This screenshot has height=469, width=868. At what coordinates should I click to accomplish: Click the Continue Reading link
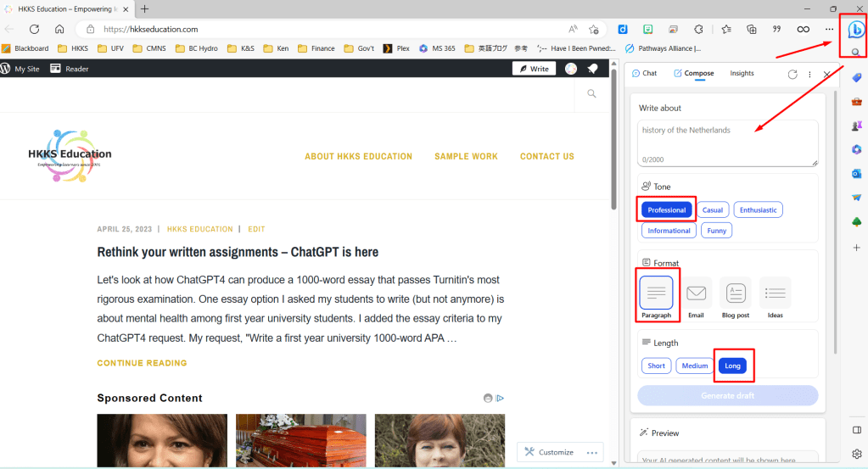coord(142,363)
